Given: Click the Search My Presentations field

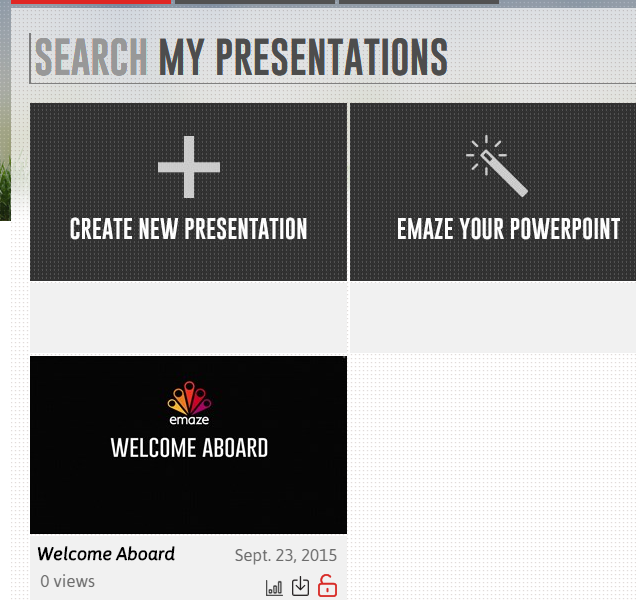Looking at the screenshot, I should tap(333, 58).
